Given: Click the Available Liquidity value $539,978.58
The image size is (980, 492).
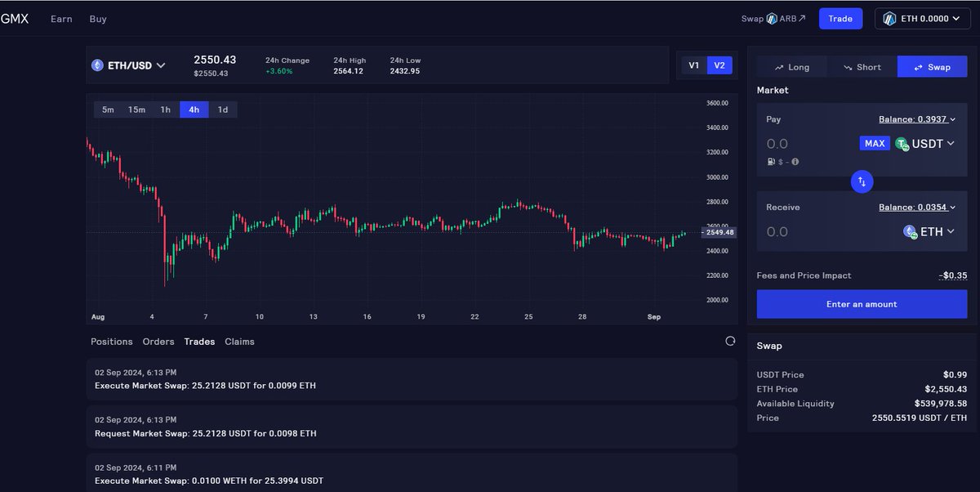Looking at the screenshot, I should pos(941,404).
